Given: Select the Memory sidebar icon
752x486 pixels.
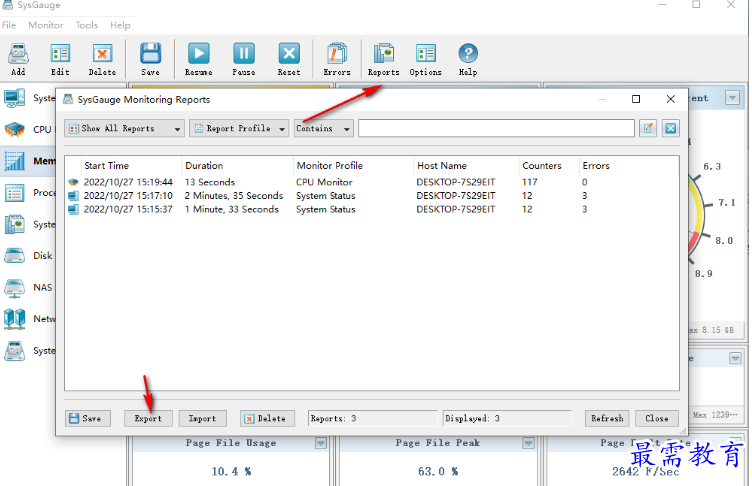Looking at the screenshot, I should (x=14, y=161).
